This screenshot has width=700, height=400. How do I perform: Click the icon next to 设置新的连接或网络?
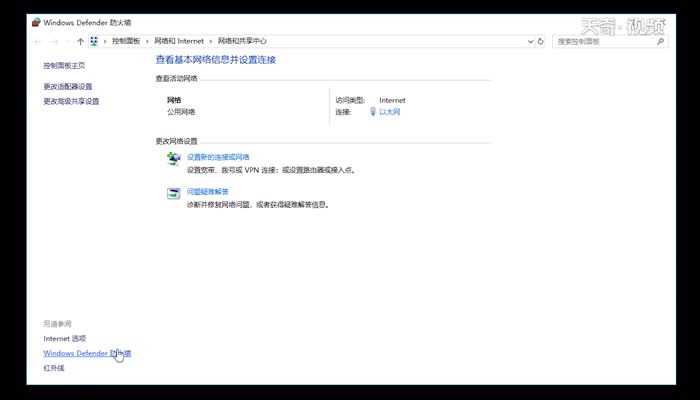point(173,158)
